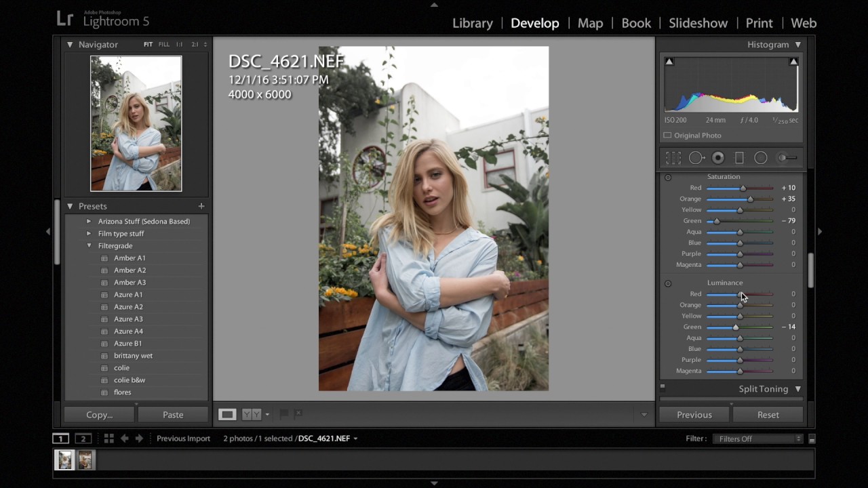Image resolution: width=868 pixels, height=488 pixels.
Task: Switch to the Book module
Action: pyautogui.click(x=636, y=23)
